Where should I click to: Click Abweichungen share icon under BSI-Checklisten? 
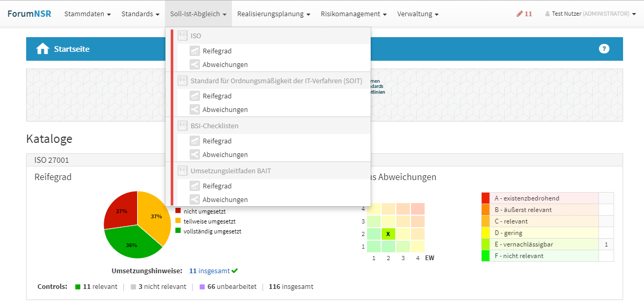pyautogui.click(x=195, y=155)
